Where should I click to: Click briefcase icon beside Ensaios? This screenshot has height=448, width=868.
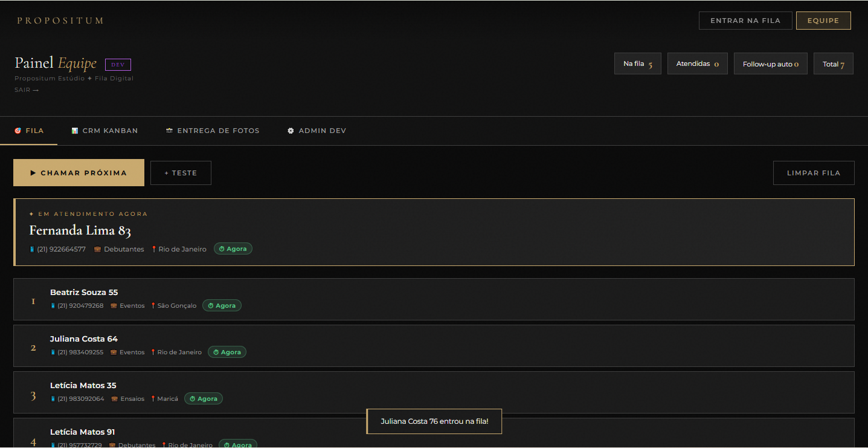114,399
